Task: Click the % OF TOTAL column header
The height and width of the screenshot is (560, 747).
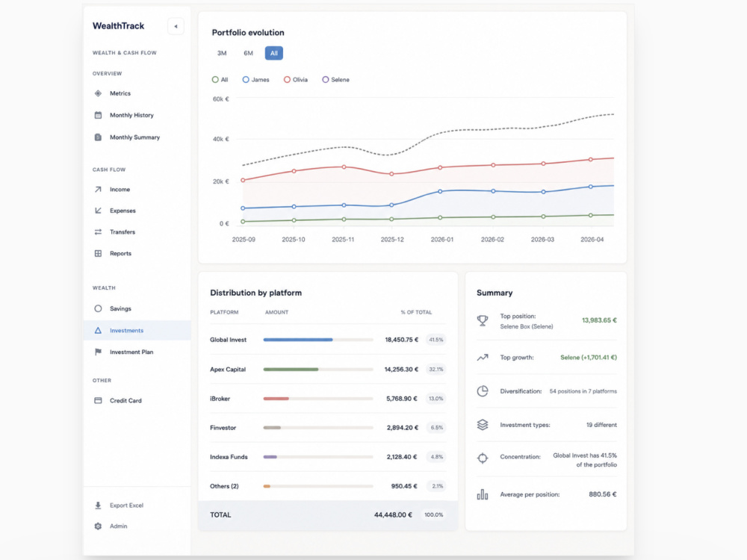Action: [x=416, y=312]
